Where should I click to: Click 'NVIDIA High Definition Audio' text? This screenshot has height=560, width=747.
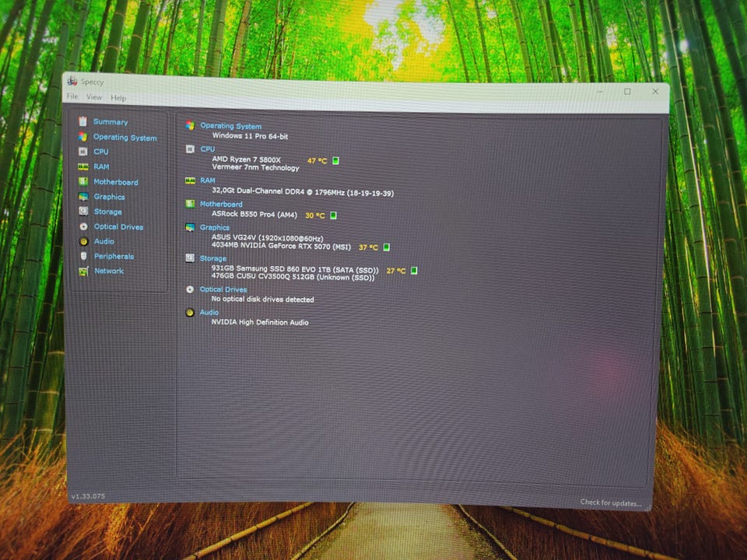(x=260, y=322)
